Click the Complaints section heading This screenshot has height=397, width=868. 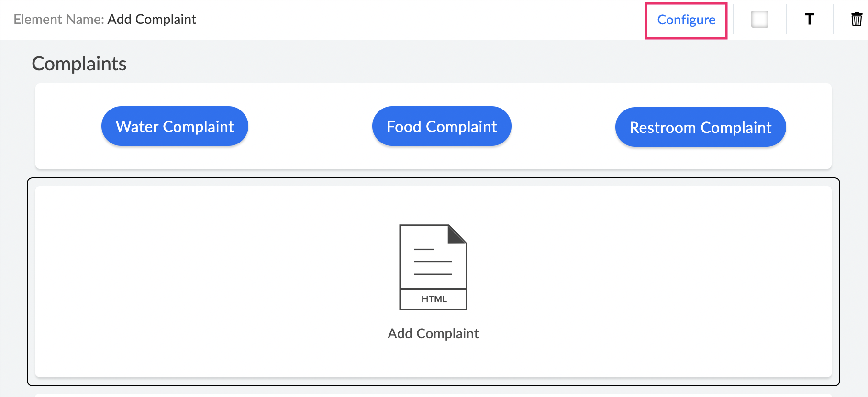(79, 64)
